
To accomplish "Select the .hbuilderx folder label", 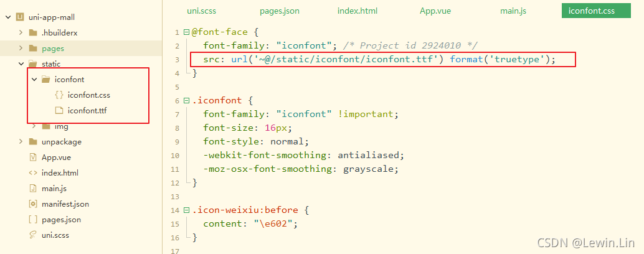I will click(60, 33).
